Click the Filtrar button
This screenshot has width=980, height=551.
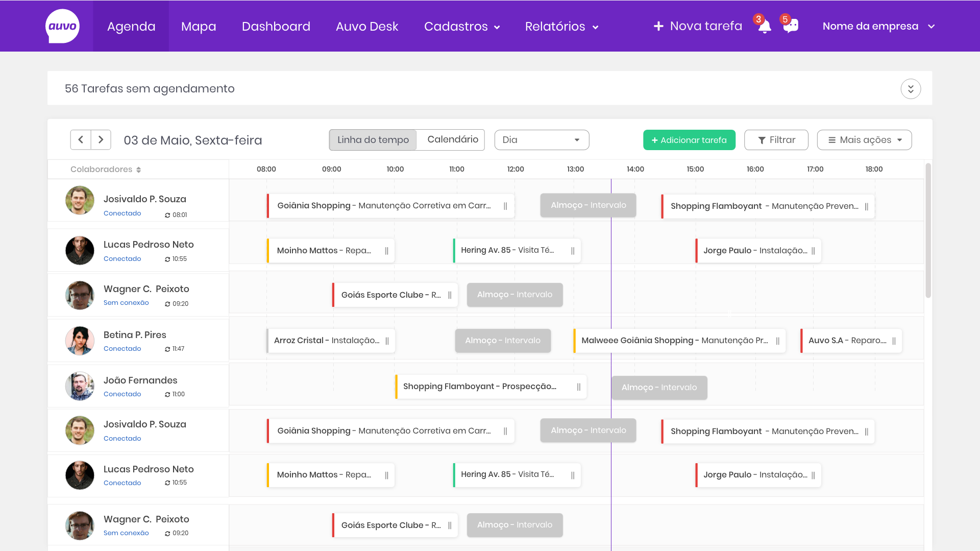[x=776, y=140]
